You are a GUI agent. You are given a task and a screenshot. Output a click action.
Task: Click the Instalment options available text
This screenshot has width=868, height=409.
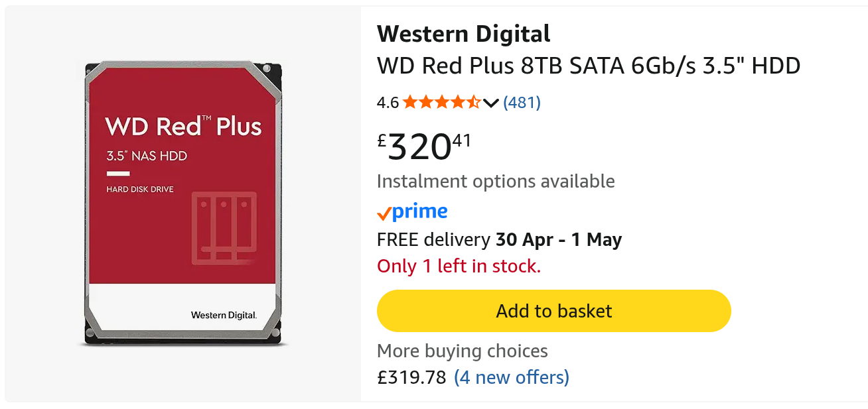(x=496, y=181)
